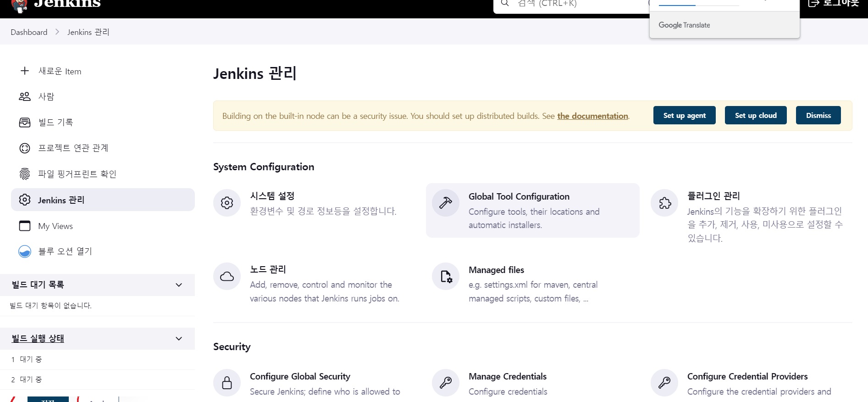Click the Set up agent button
The width and height of the screenshot is (868, 402).
[685, 115]
